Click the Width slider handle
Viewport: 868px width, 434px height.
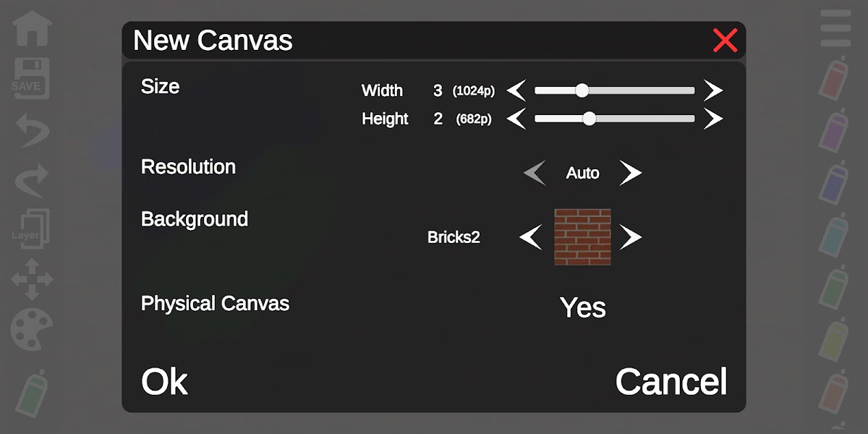(582, 90)
